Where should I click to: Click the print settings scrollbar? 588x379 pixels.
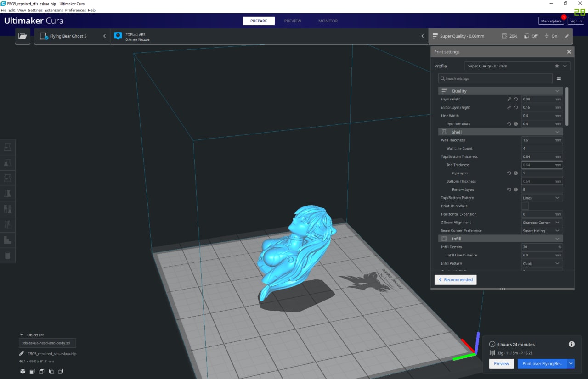coord(567,106)
